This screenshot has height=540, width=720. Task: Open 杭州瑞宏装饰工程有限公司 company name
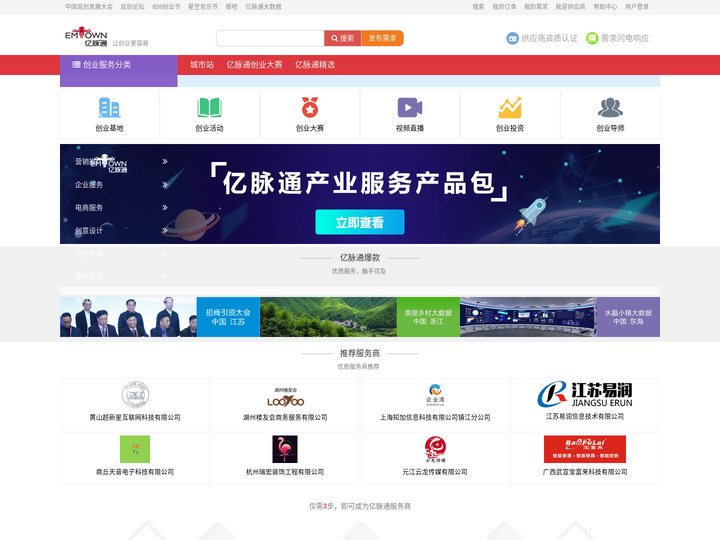tap(285, 472)
